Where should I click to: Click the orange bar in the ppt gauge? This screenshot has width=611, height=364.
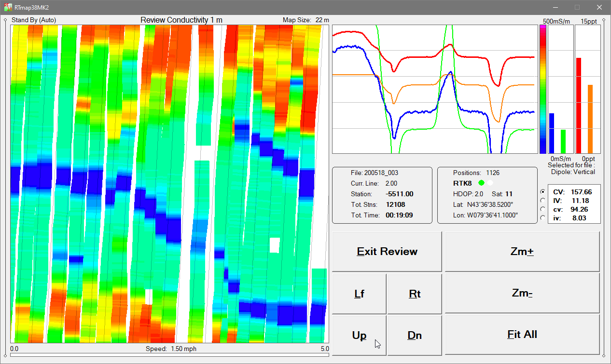point(590,119)
